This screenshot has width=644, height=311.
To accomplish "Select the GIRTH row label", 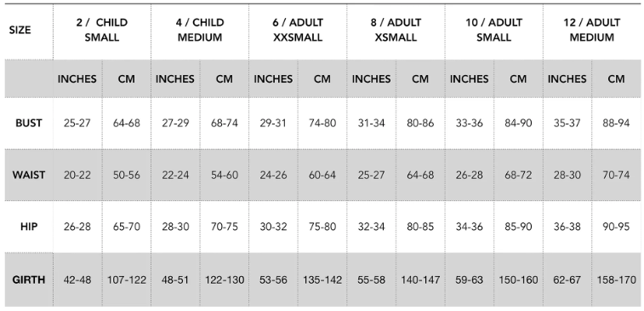I will pos(29,279).
